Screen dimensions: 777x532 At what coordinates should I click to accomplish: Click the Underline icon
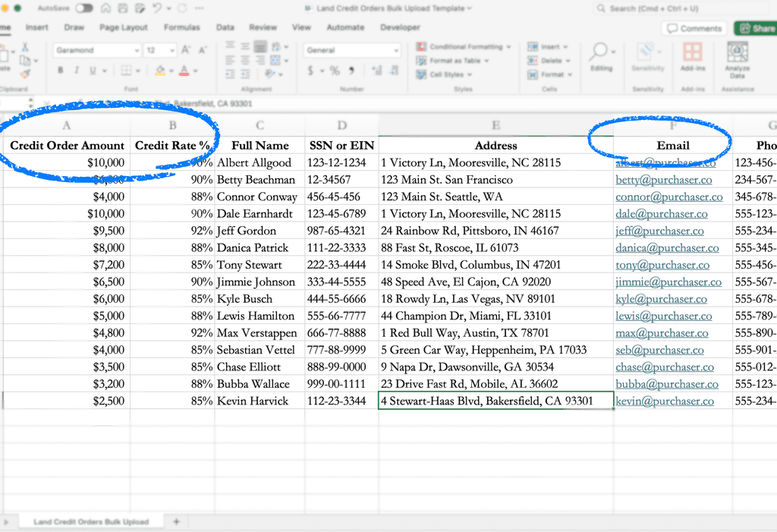click(x=93, y=71)
